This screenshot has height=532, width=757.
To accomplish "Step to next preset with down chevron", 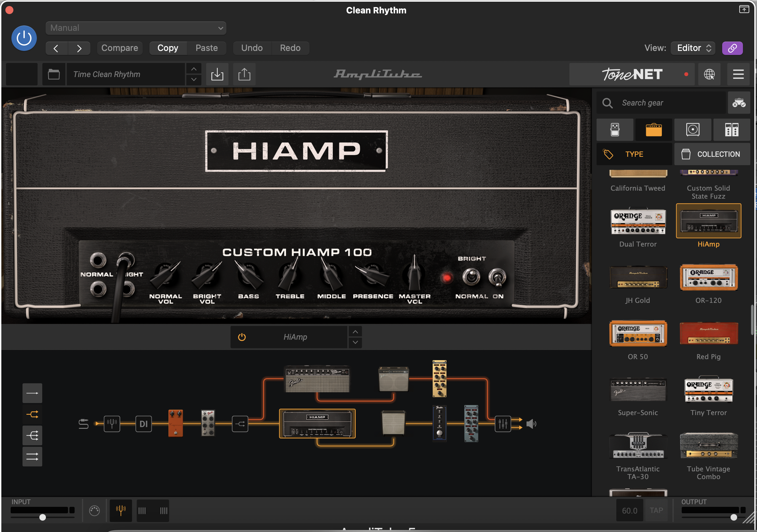I will (x=194, y=80).
